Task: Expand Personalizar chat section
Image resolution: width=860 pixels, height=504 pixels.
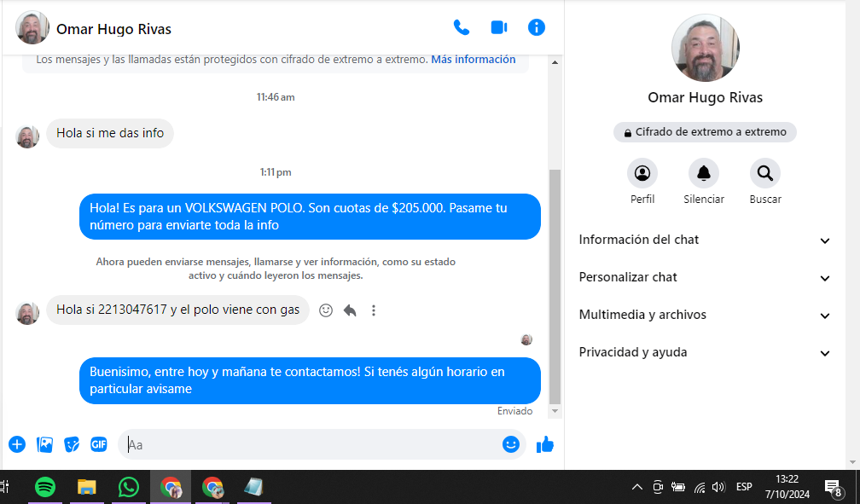Action: point(704,278)
